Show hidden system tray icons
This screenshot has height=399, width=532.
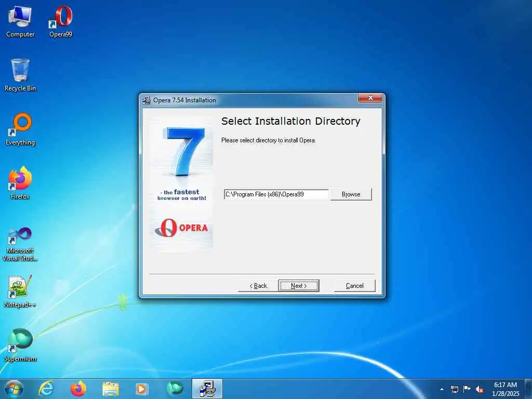pos(442,389)
